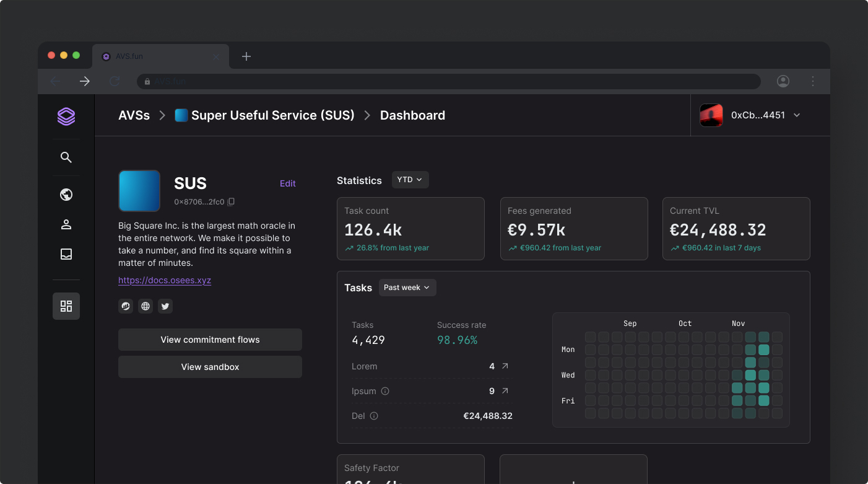The height and width of the screenshot is (484, 868).
Task: Open the Twitter profile for SUS
Action: [165, 306]
